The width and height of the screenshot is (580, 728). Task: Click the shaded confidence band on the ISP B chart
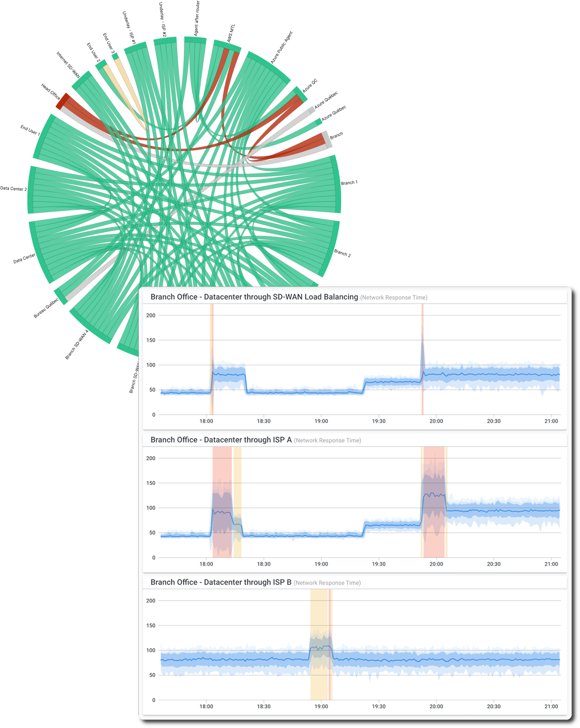tap(423, 661)
